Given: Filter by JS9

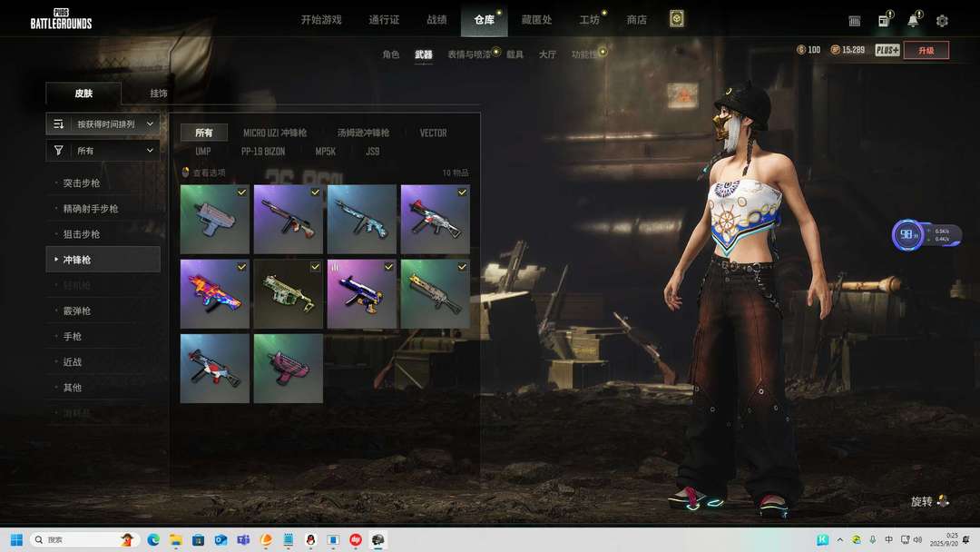Looking at the screenshot, I should (x=373, y=152).
